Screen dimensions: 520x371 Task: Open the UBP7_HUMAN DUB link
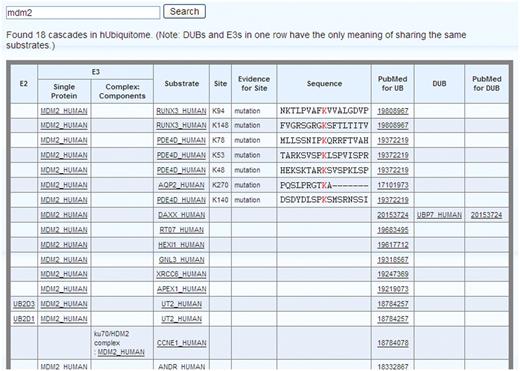coord(439,215)
